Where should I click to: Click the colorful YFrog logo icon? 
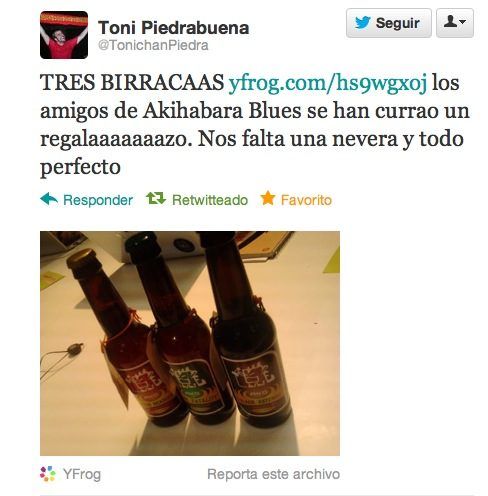[48, 474]
